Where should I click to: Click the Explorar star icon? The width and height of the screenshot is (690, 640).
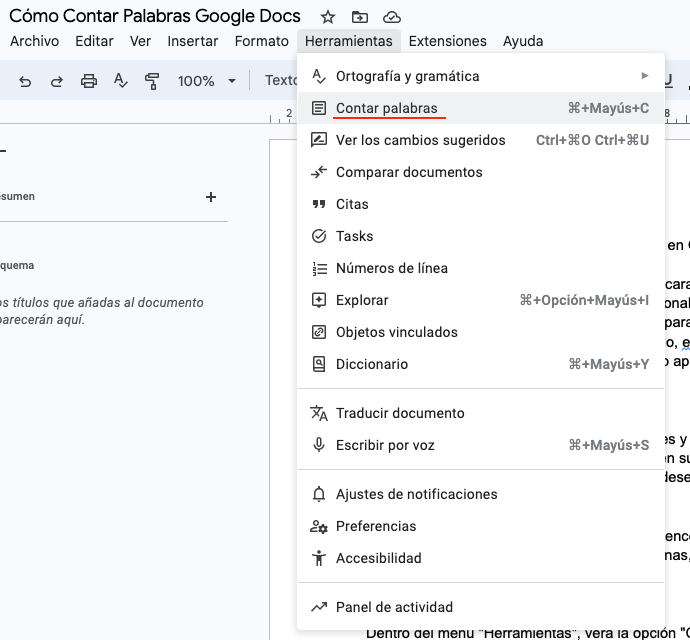tap(319, 300)
